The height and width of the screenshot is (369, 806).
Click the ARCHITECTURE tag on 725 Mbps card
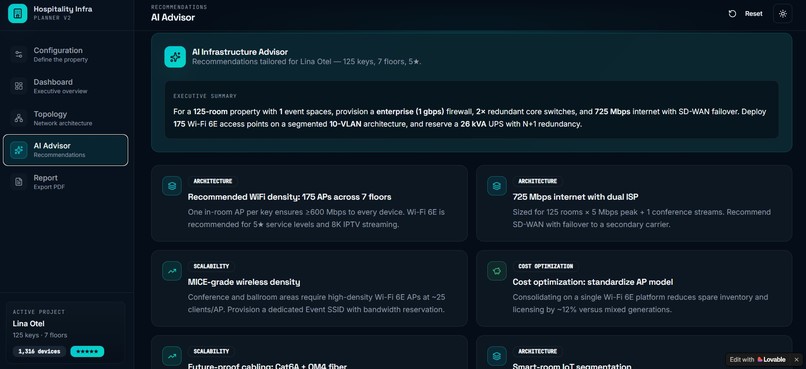tap(538, 181)
